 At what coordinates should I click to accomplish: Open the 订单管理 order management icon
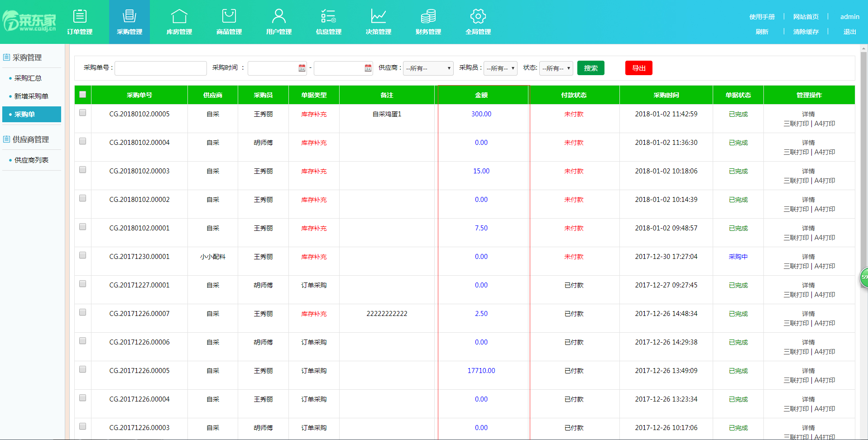pos(80,16)
